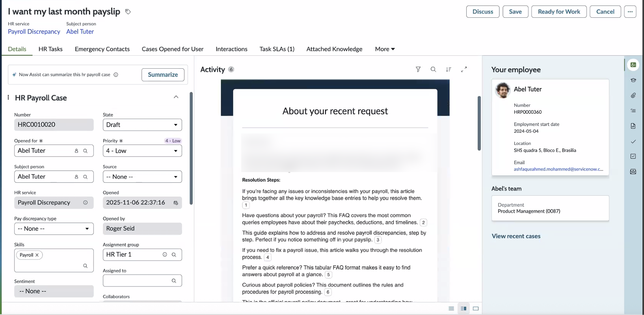Click the tag icon beside the case title
This screenshot has height=315, width=644.
point(128,11)
